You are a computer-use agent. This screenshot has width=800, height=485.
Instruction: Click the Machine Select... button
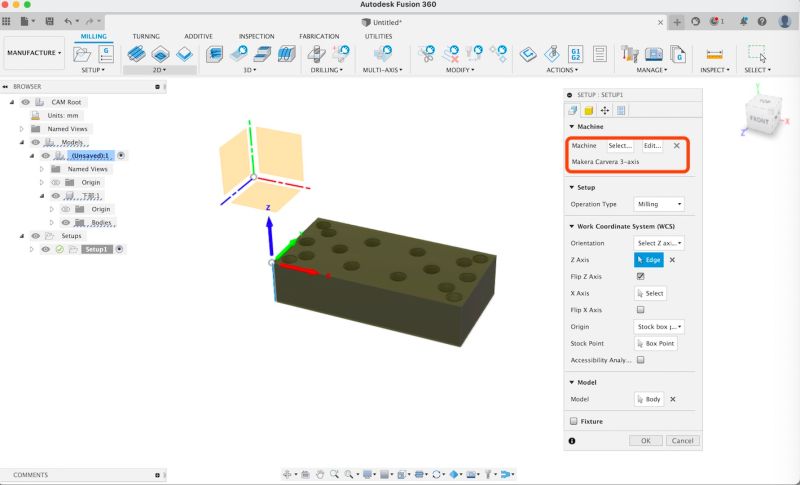click(620, 145)
